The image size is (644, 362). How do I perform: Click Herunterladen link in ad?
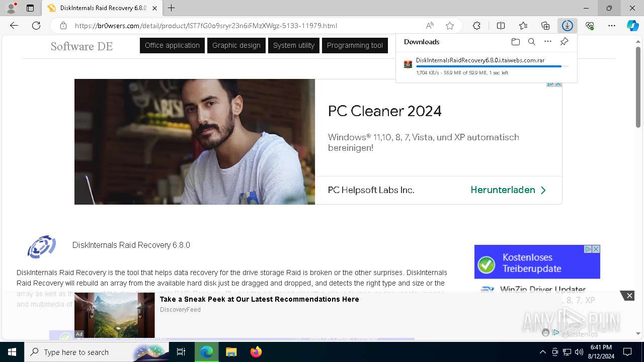tap(508, 190)
